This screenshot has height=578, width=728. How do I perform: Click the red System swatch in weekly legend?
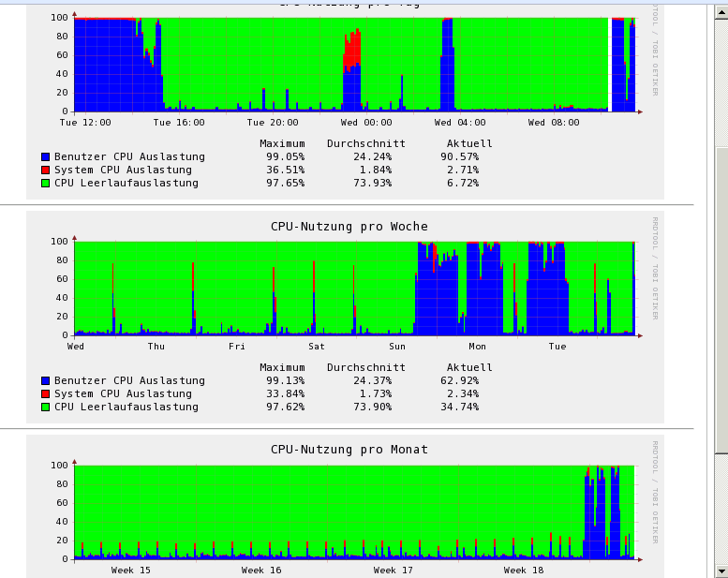point(45,394)
